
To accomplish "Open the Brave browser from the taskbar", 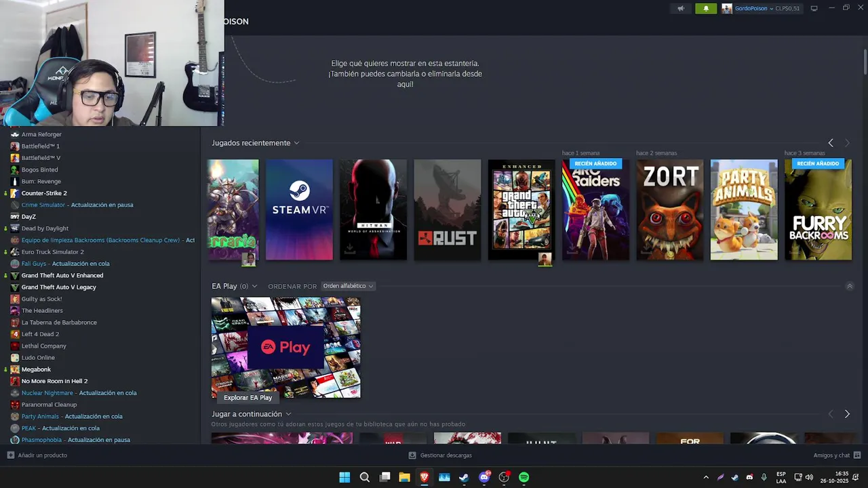I will pyautogui.click(x=425, y=477).
